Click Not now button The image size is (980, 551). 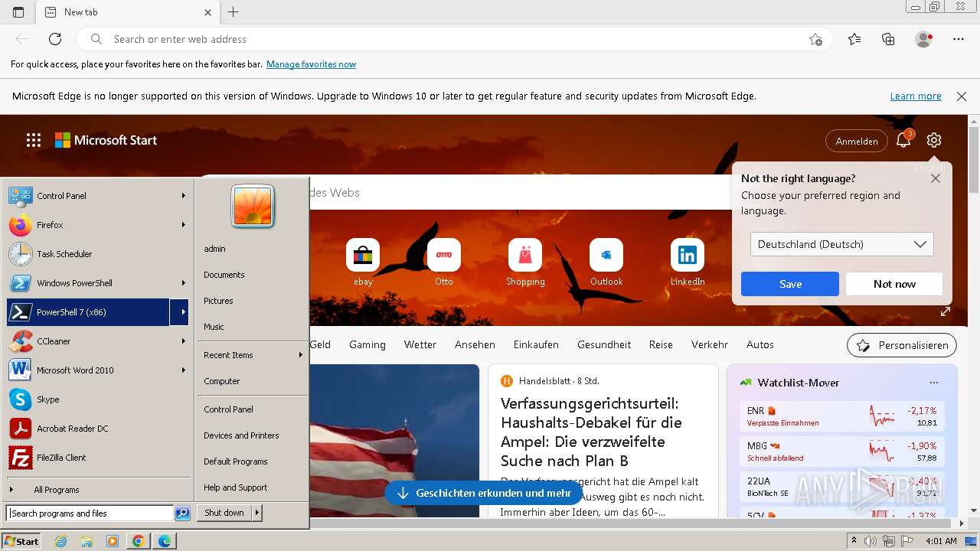click(894, 284)
